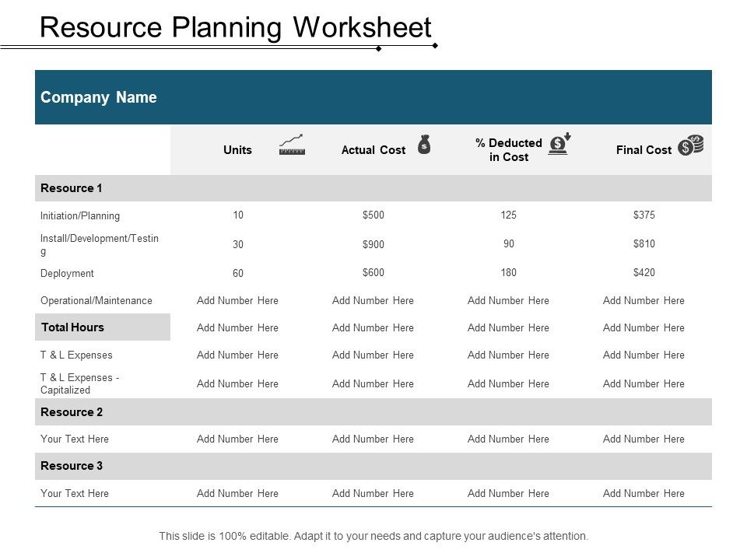Select the units value 60
This screenshot has height=560, width=747.
click(x=238, y=273)
